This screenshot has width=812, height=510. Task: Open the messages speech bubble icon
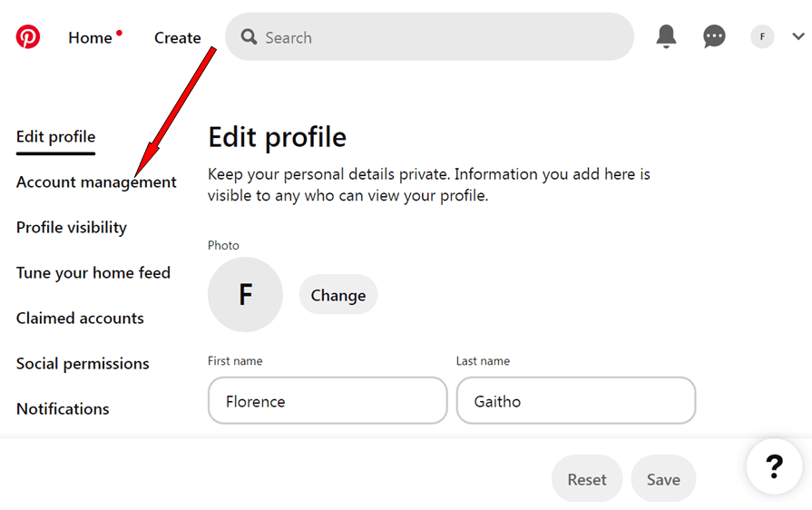714,37
